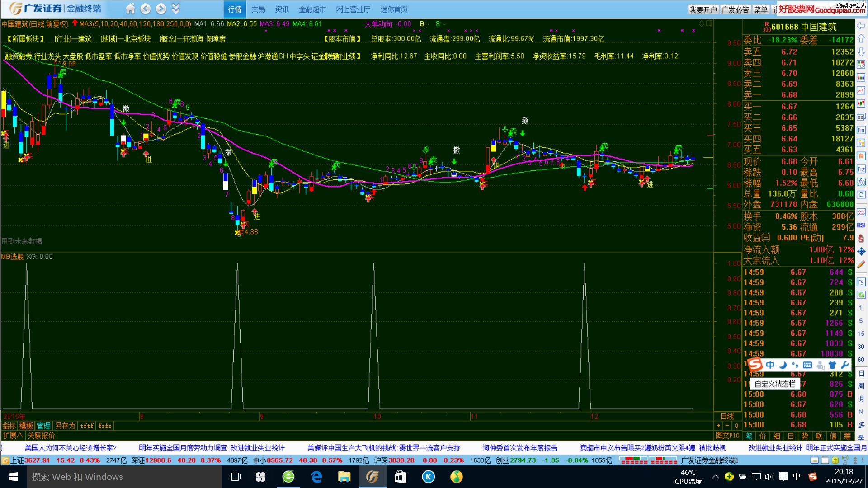Open the candlestick K-line chart icon
868x488 pixels.
[861, 104]
